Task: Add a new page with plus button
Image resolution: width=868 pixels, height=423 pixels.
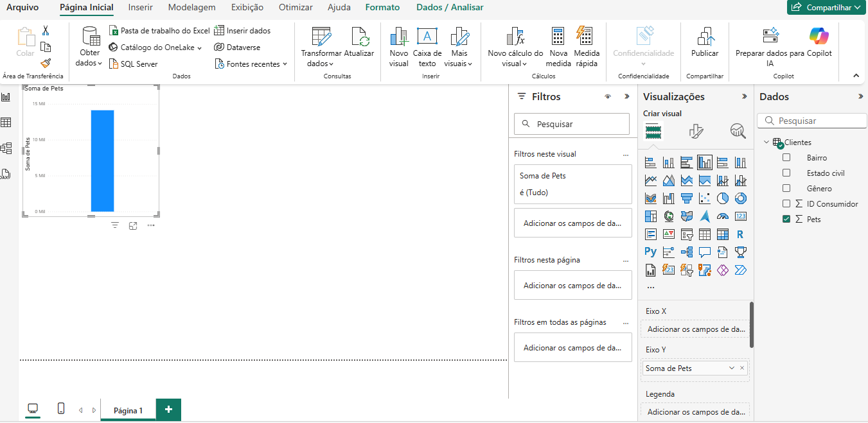Action: [x=168, y=410]
